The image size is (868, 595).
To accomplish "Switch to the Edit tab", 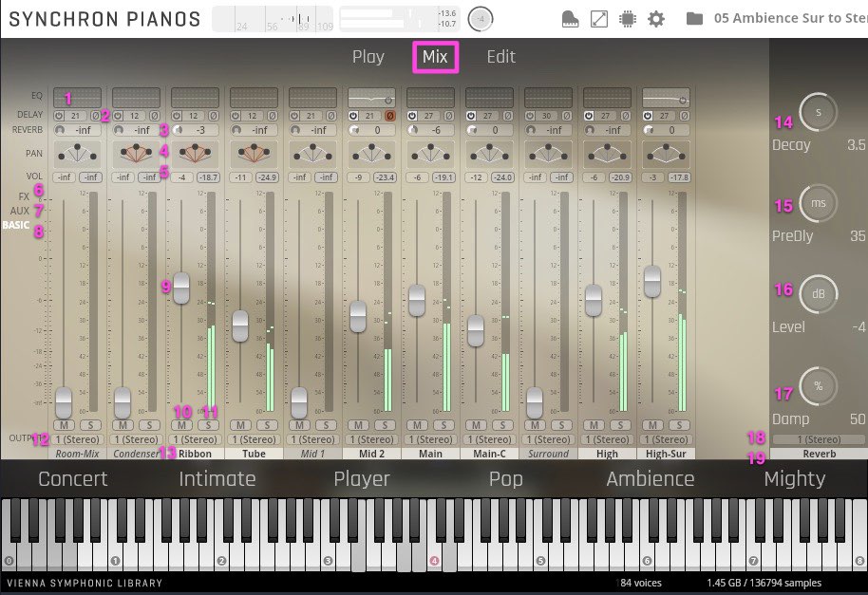I will click(501, 56).
